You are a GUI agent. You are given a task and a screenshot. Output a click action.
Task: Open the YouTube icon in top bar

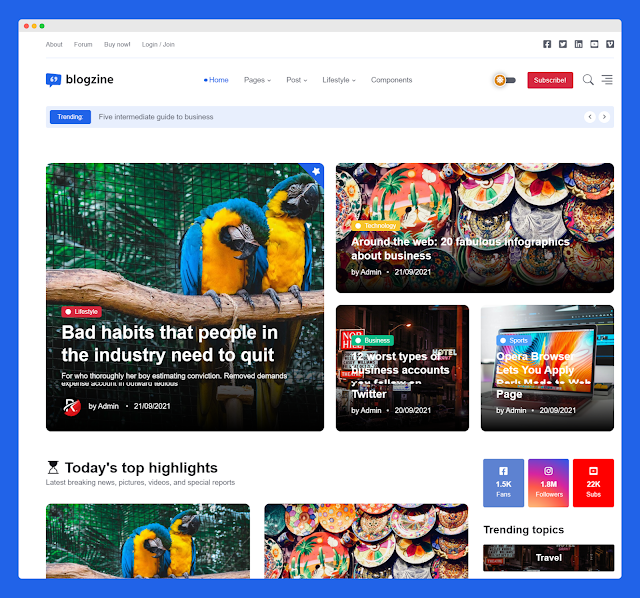[x=594, y=44]
